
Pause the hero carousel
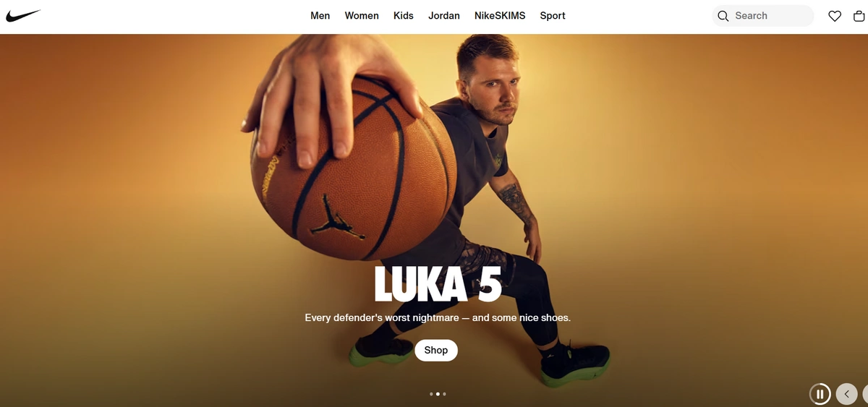[x=820, y=394]
